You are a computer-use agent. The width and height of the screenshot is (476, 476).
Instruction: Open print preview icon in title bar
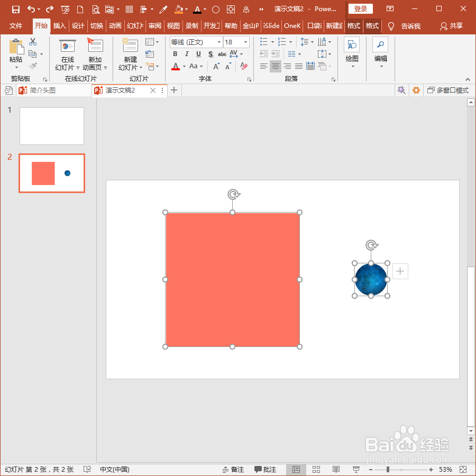(x=96, y=10)
